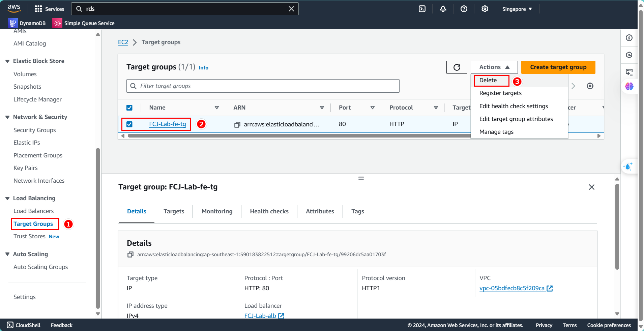Screen dimensions: 644x331
Task: Switch to the Attributes tab
Action: coord(320,211)
